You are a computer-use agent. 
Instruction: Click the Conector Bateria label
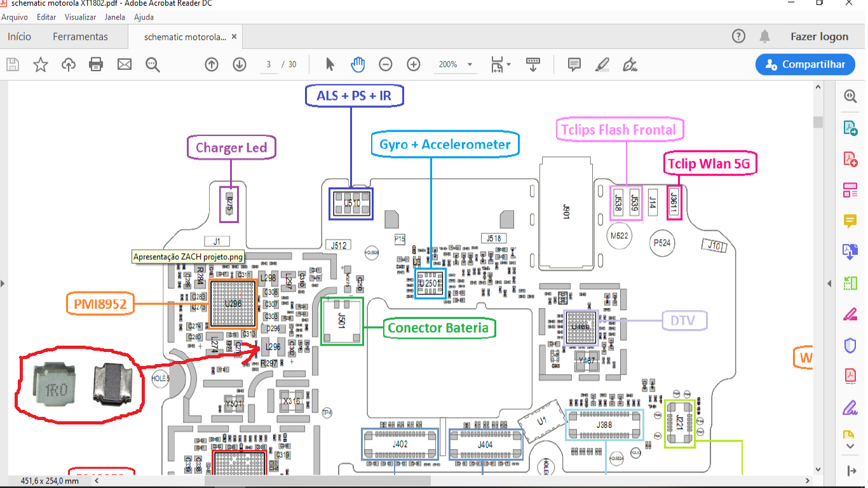438,328
